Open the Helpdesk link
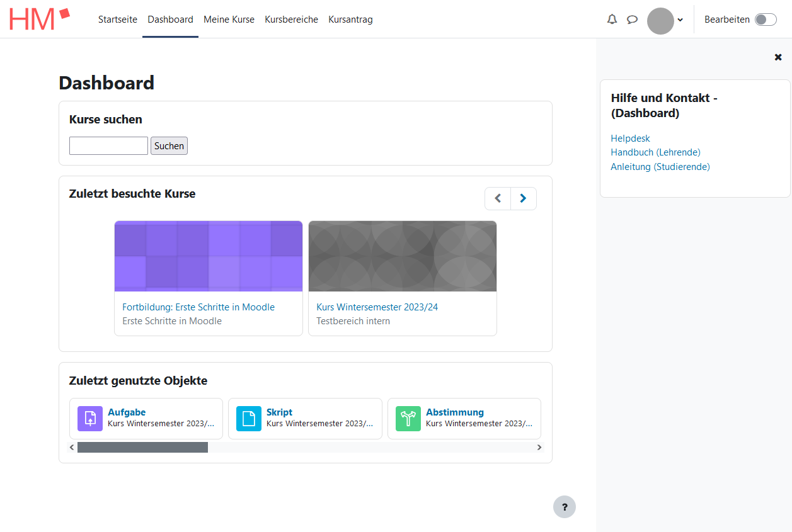 630,139
